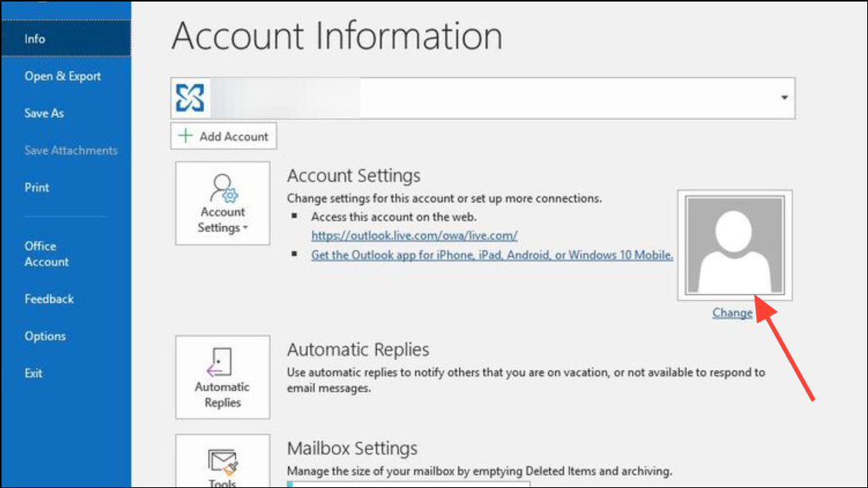Click the Add Account button
The width and height of the screenshot is (868, 488).
point(223,136)
